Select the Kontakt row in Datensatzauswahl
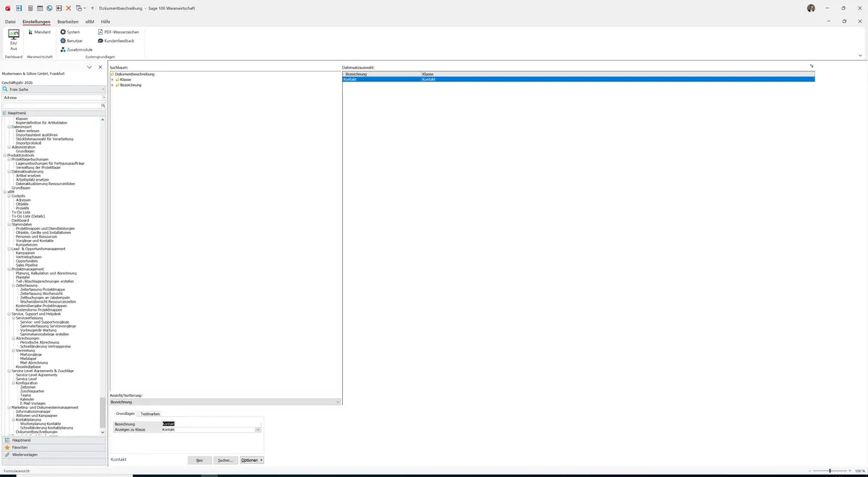Viewport: 868px width, 477px height. 579,79
